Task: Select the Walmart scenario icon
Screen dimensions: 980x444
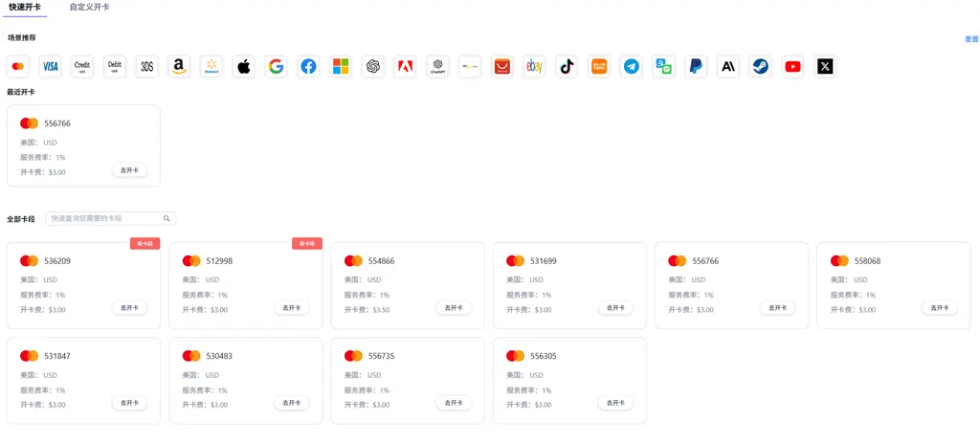Action: click(x=212, y=66)
